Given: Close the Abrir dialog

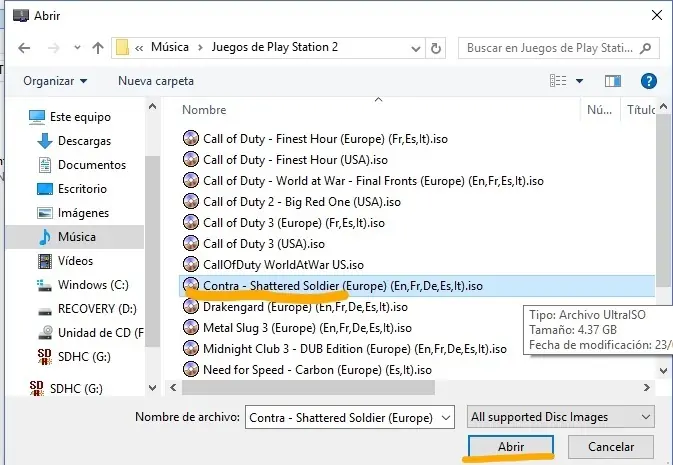Looking at the screenshot, I should click(x=657, y=15).
